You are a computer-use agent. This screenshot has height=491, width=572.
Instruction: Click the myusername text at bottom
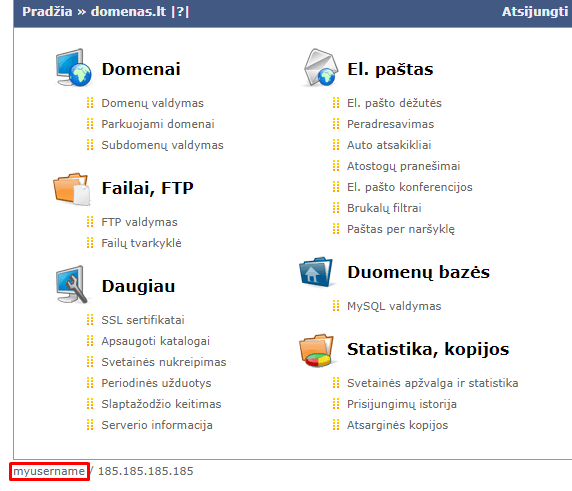click(49, 471)
